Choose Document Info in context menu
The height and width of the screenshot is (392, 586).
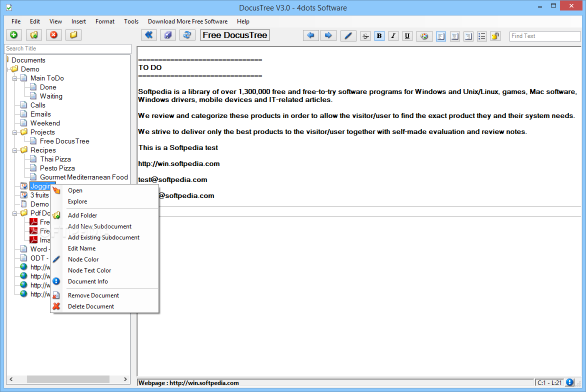(x=104, y=281)
